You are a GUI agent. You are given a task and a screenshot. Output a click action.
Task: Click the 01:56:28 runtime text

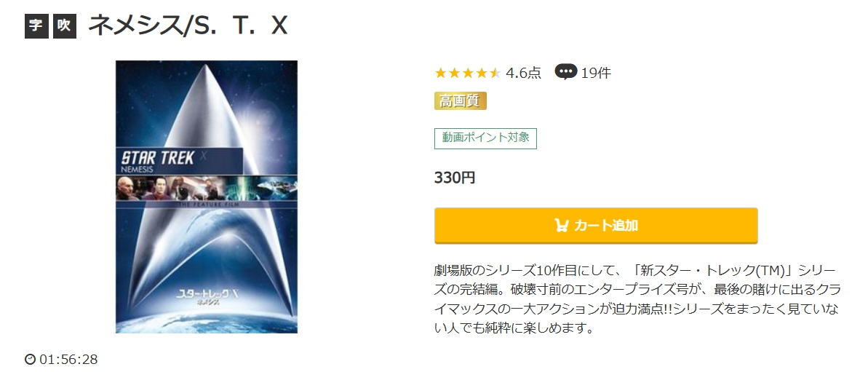(x=68, y=360)
